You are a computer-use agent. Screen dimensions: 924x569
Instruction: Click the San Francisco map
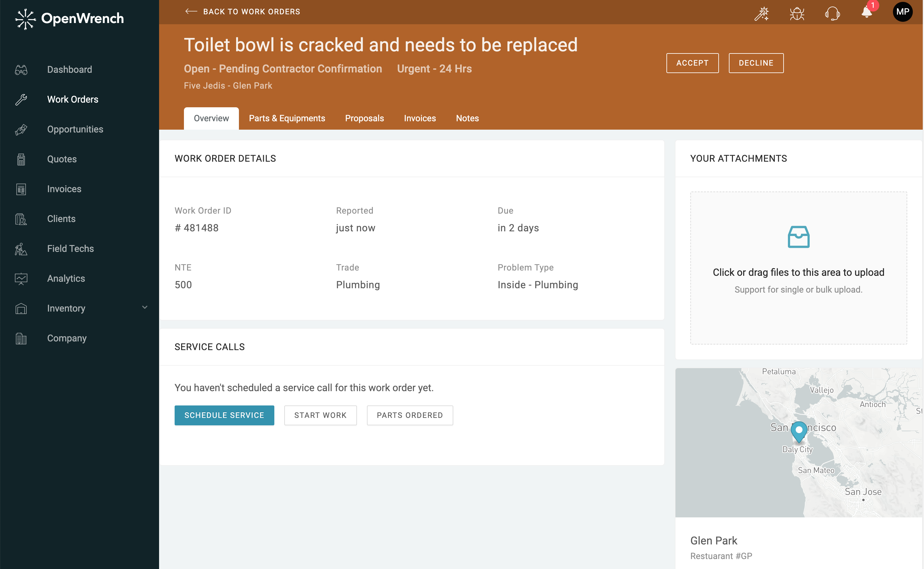tap(798, 442)
